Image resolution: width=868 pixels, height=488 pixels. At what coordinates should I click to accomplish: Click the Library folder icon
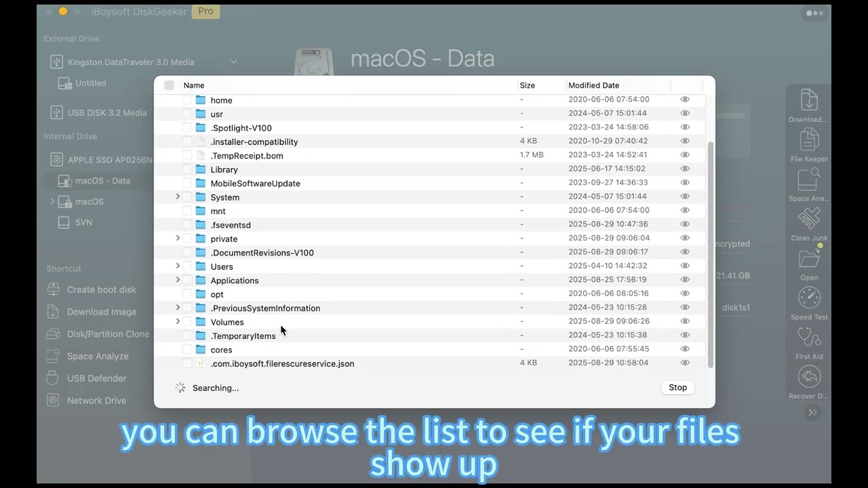(x=201, y=169)
